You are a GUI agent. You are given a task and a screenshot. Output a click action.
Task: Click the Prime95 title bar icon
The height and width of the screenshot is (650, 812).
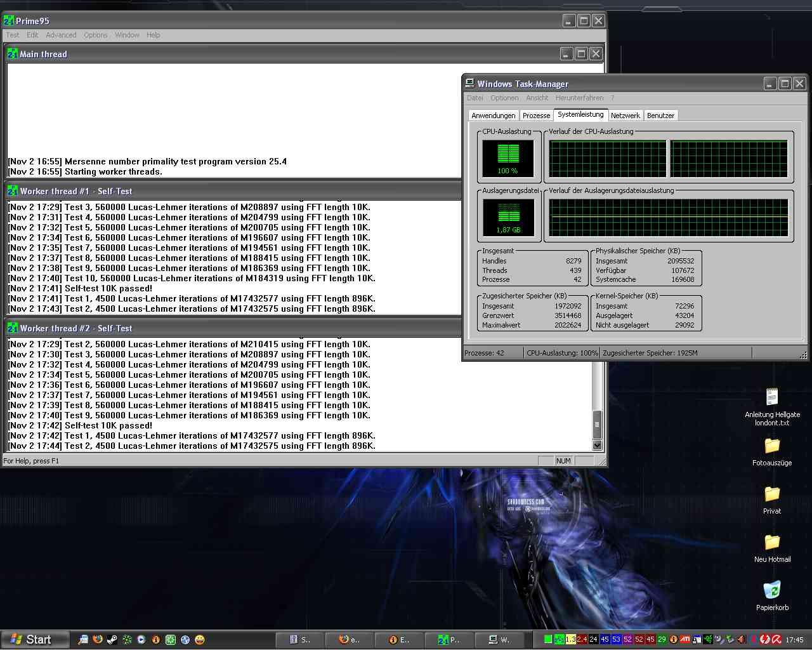[8, 21]
